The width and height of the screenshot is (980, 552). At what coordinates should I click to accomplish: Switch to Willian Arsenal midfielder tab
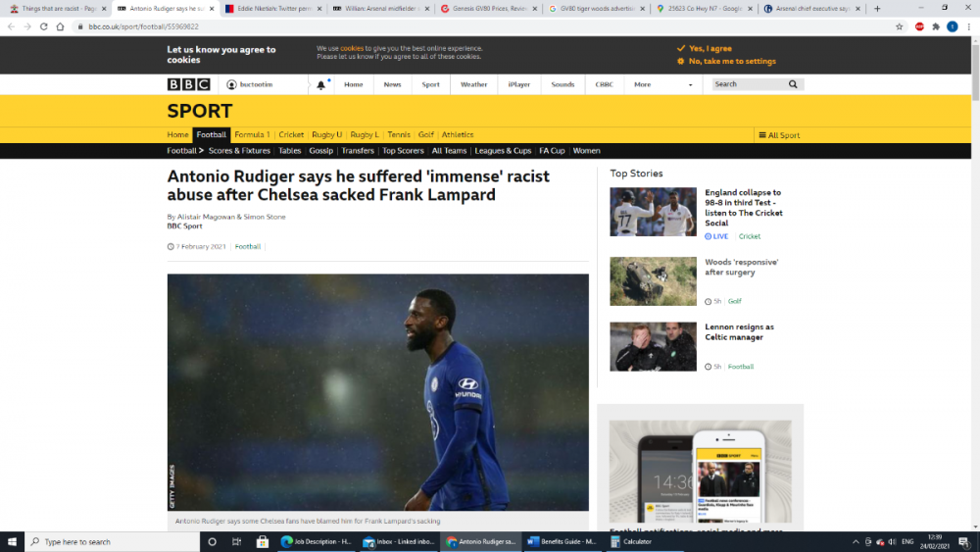pyautogui.click(x=381, y=9)
